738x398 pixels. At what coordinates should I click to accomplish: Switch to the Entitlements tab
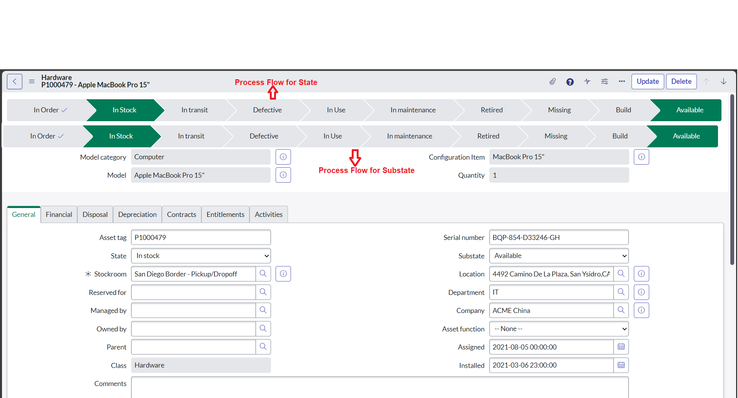coord(225,215)
